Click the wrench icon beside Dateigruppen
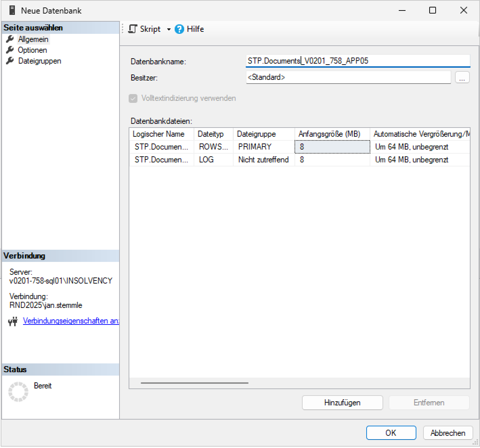Screen dimensions: 480x448 (10, 61)
